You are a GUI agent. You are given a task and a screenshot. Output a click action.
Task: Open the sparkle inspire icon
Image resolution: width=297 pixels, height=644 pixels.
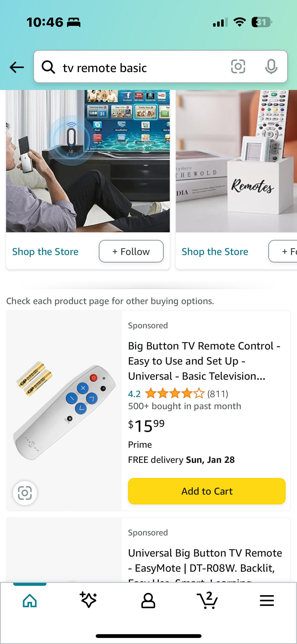point(88,600)
